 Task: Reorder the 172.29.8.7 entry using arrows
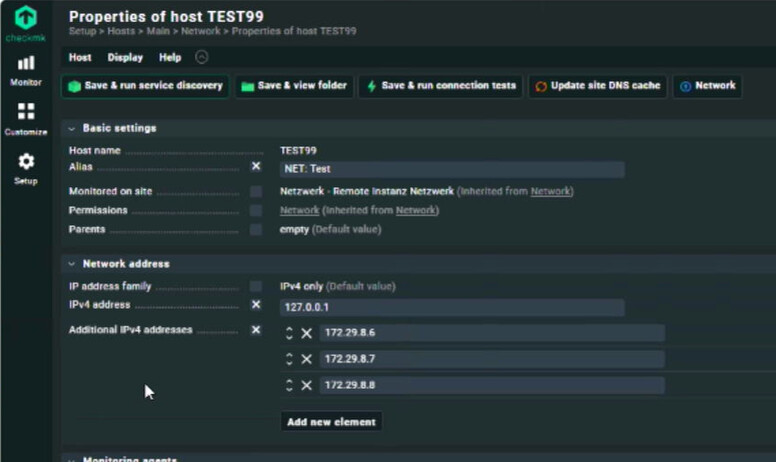click(289, 359)
